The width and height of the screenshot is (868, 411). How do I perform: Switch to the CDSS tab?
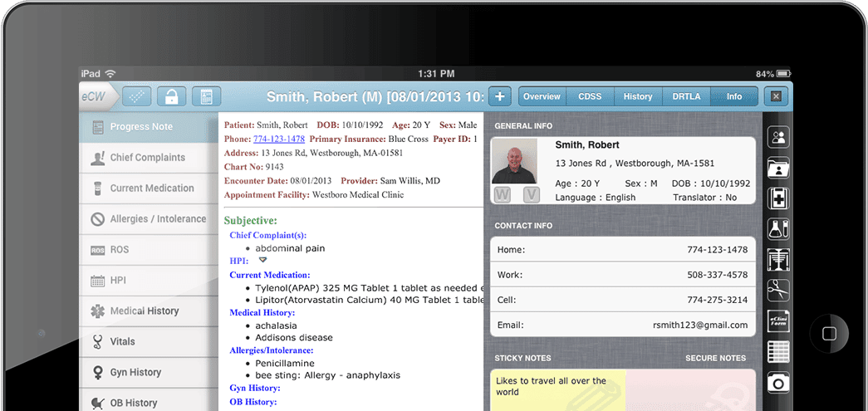(x=590, y=96)
